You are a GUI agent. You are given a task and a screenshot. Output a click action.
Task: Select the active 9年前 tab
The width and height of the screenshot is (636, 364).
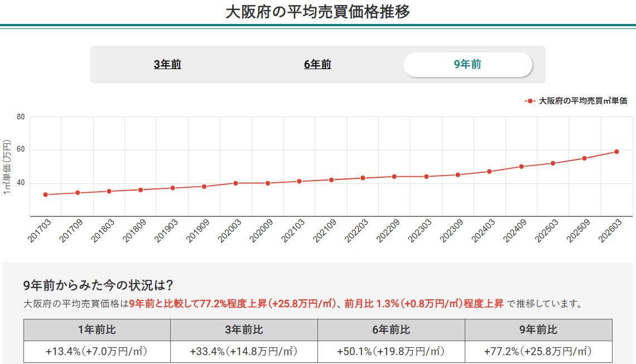tap(469, 64)
